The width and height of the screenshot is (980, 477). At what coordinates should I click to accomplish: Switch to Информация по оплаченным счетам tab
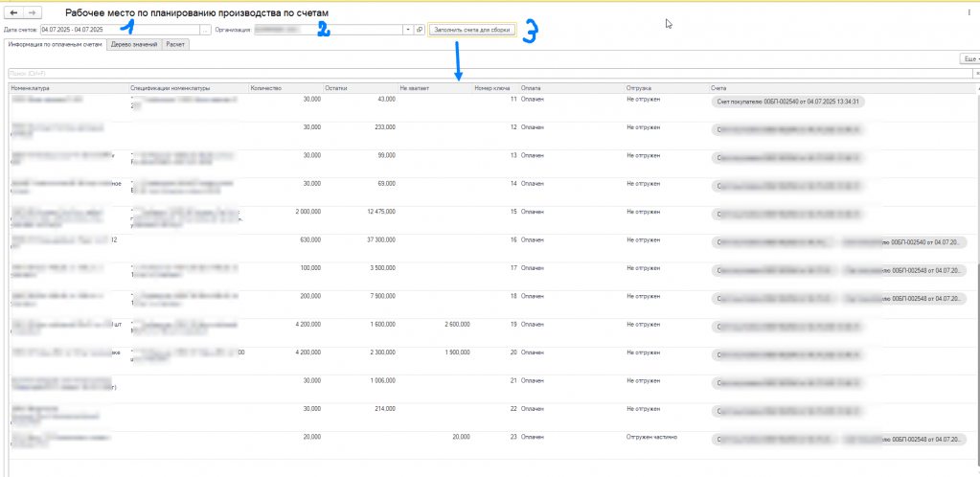(x=54, y=44)
